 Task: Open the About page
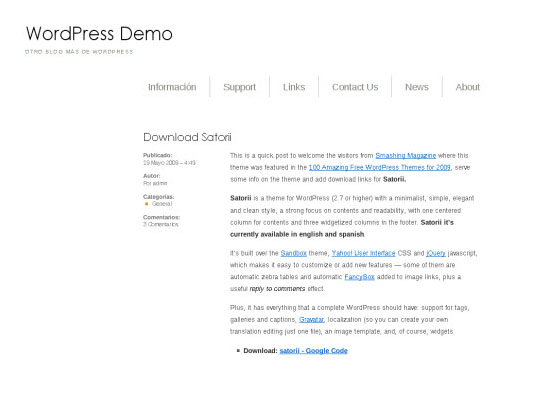[x=468, y=87]
